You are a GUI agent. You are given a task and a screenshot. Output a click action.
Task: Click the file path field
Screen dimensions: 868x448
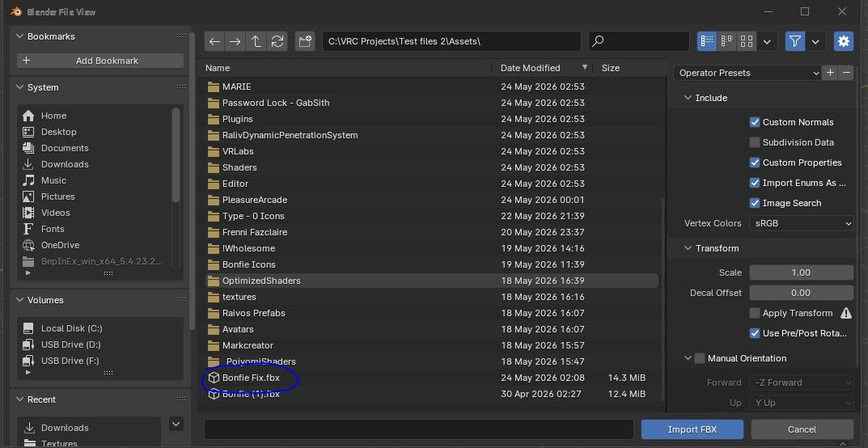pos(451,41)
